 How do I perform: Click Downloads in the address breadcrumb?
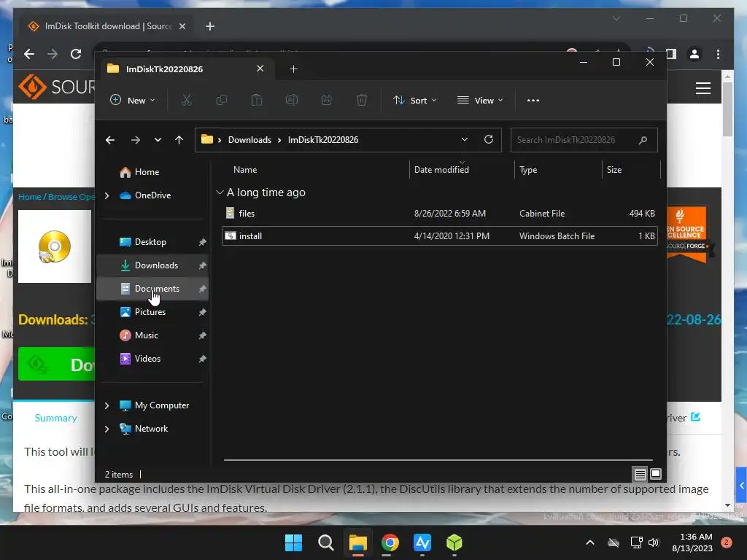[249, 140]
